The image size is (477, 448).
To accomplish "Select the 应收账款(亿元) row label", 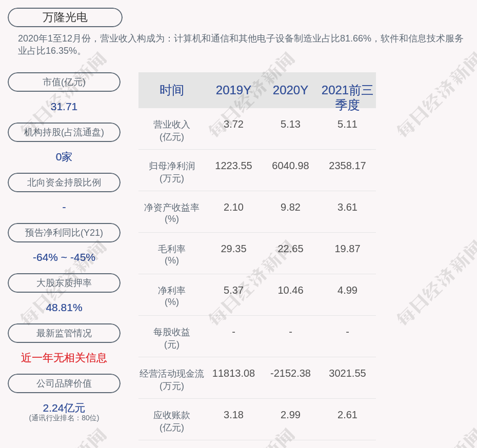I will (x=172, y=421).
